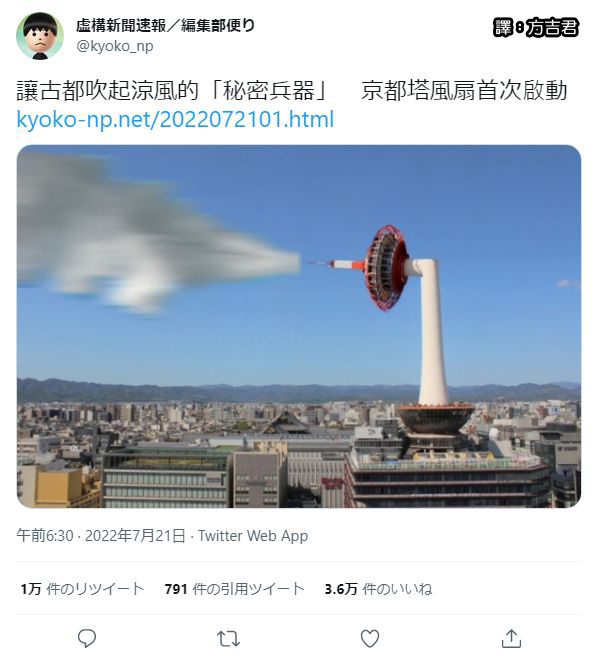Retweet using the arrows icon

click(228, 639)
